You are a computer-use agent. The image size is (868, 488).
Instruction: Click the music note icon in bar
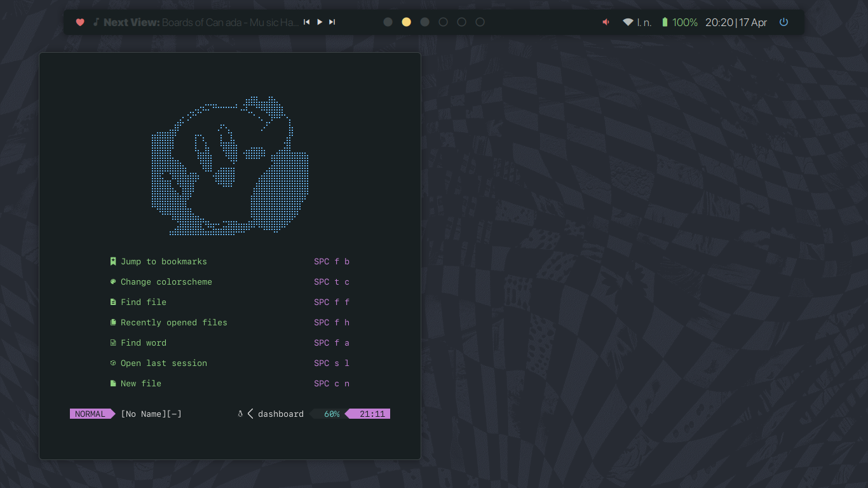click(96, 22)
